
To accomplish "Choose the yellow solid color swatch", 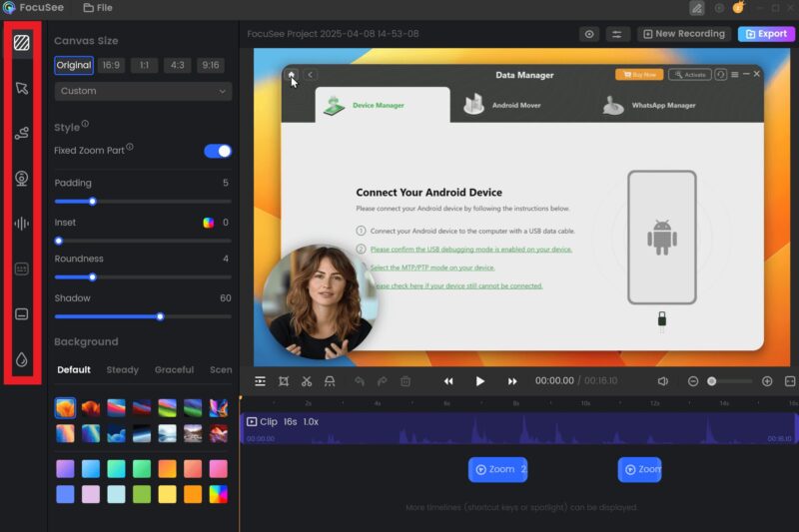I will pos(167,494).
